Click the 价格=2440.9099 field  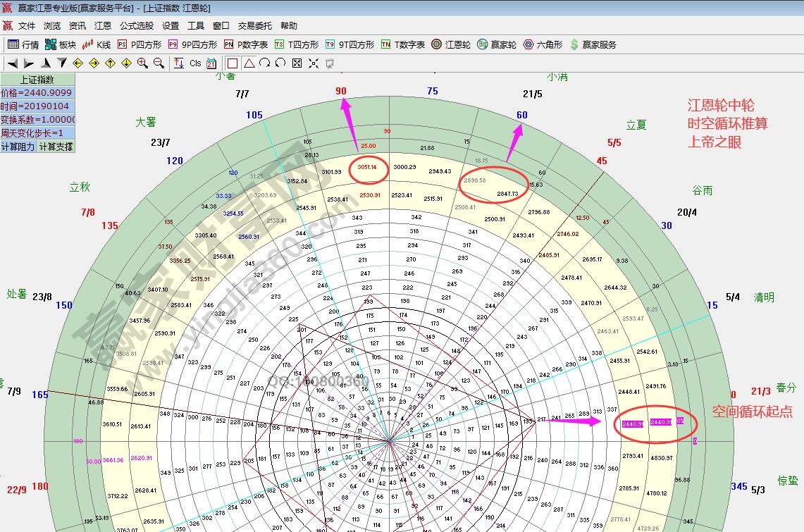[x=37, y=93]
